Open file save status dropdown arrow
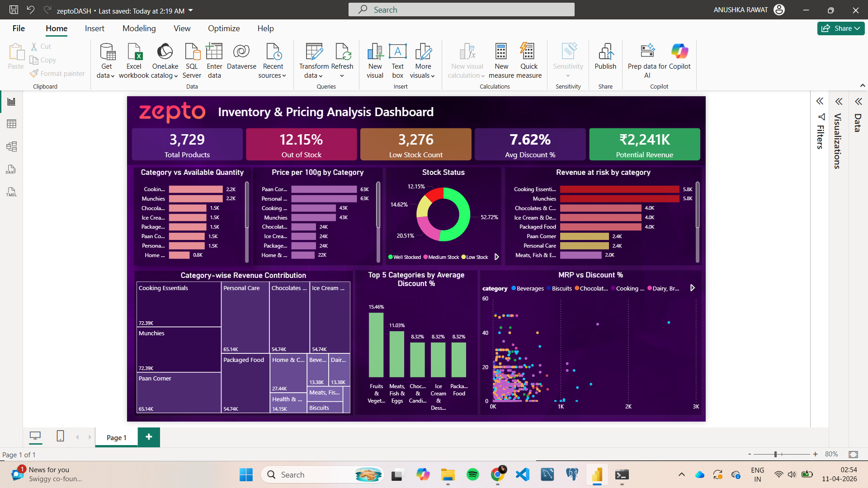This screenshot has height=488, width=868. point(191,10)
